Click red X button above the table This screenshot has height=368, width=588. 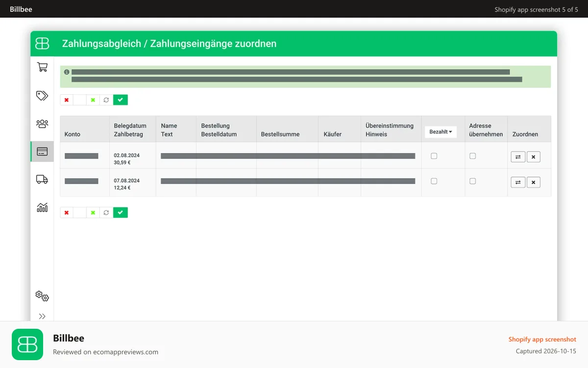[67, 100]
